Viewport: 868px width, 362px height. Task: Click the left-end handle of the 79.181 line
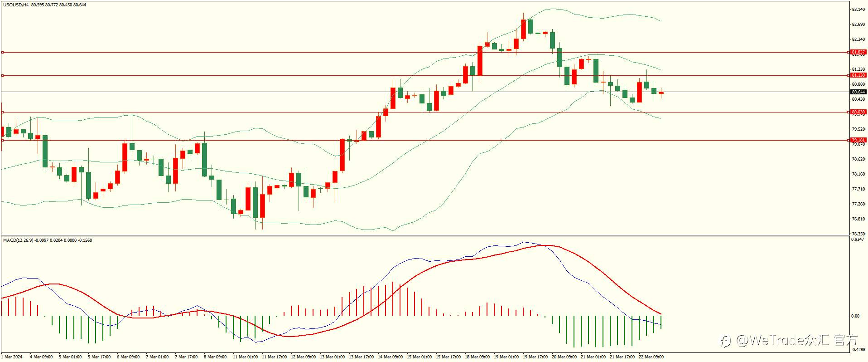(2, 140)
